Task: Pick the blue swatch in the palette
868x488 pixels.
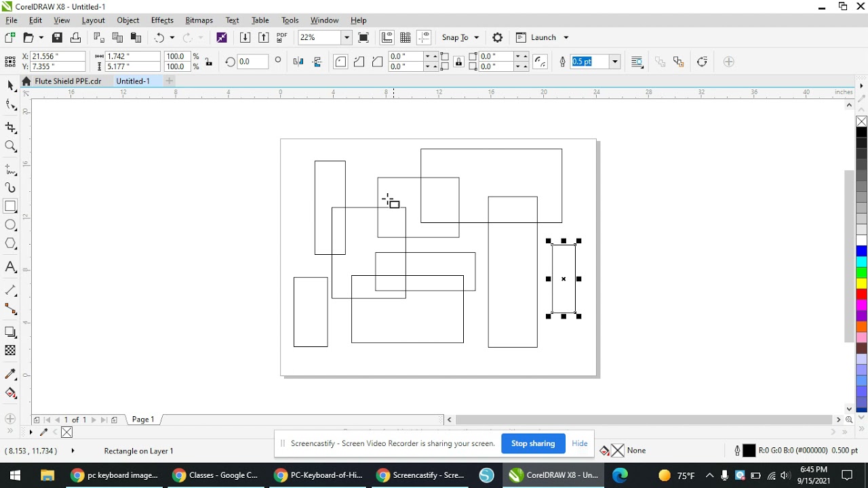Action: click(861, 251)
